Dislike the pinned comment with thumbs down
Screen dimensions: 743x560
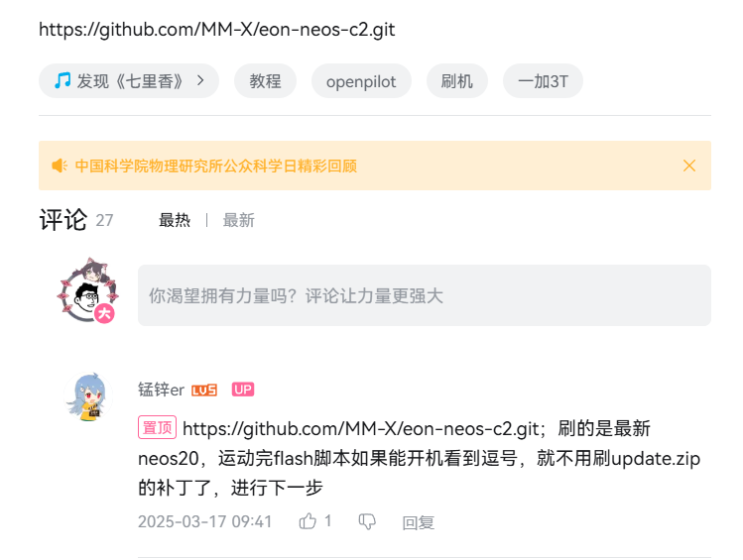[x=367, y=521]
